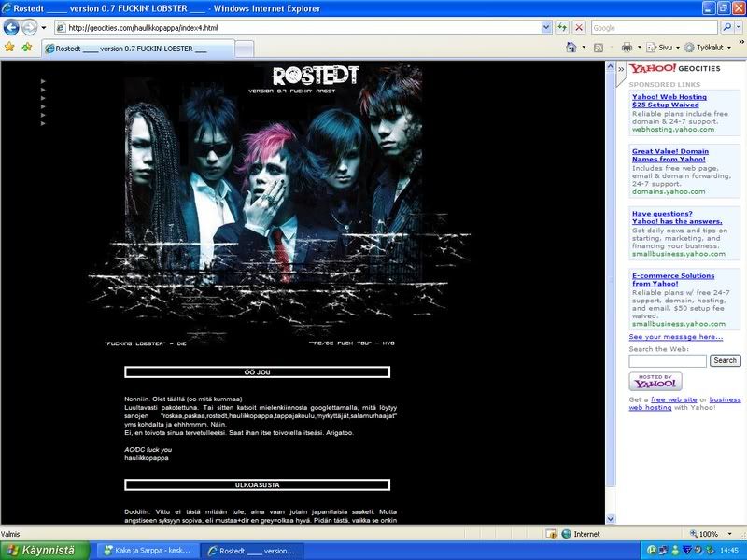This screenshot has height=560, width=747.
Task: Click the vertical scrollbar thumb
Action: point(611,279)
